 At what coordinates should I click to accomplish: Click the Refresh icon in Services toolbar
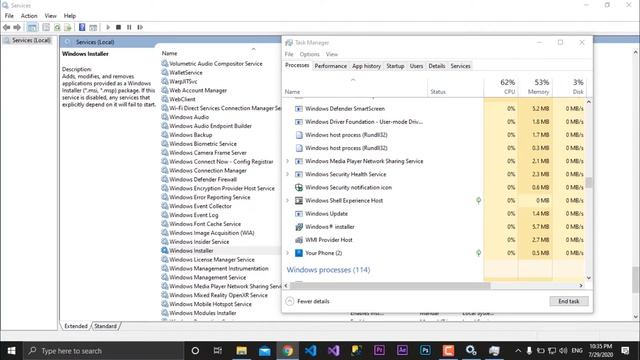click(x=57, y=27)
